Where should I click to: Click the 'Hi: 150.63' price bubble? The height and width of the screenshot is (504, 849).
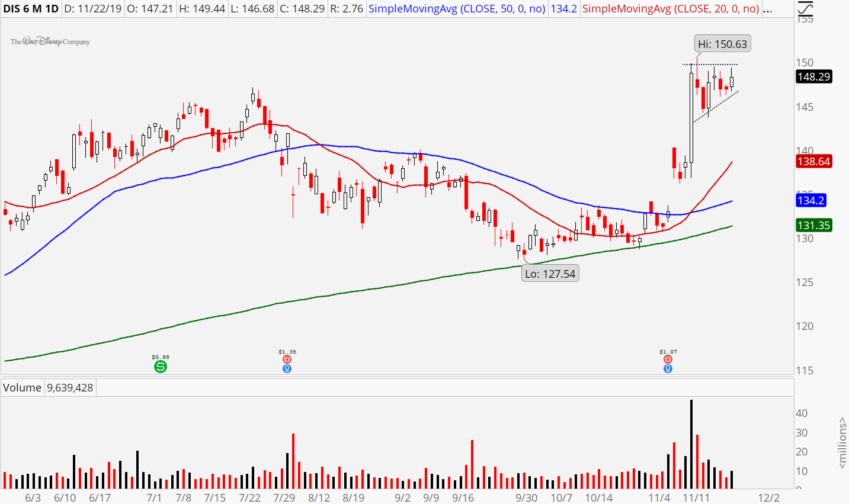(x=722, y=44)
